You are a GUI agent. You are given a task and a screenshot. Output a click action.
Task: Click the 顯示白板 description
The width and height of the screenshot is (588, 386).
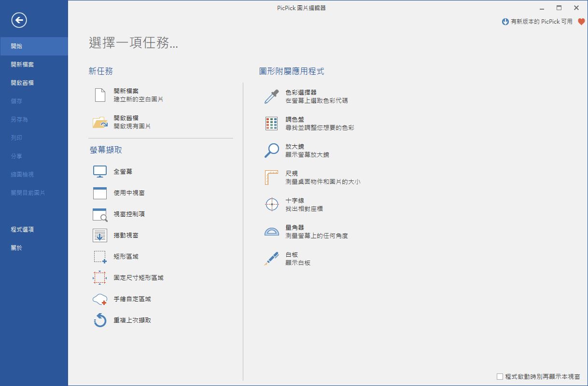pos(298,263)
